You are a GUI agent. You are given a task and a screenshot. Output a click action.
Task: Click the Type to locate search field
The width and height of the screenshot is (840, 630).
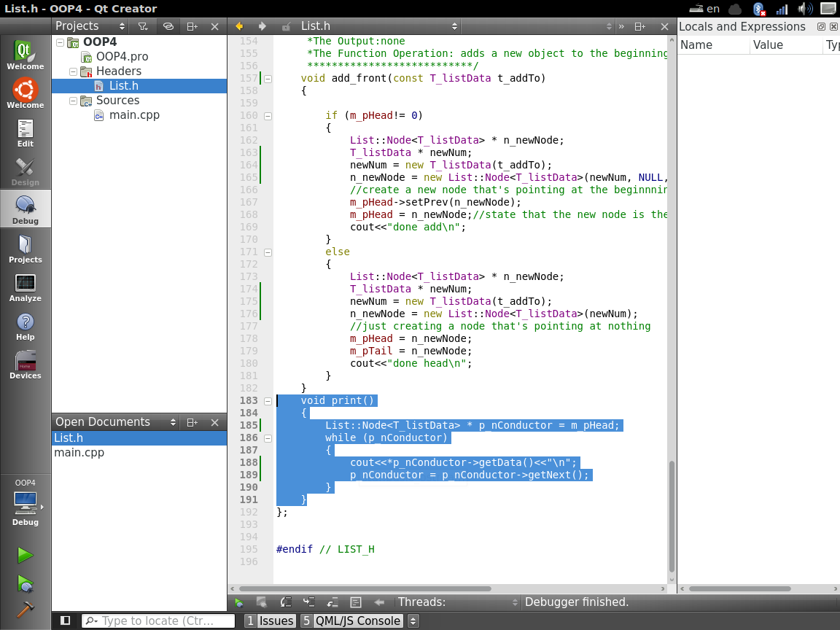(158, 621)
